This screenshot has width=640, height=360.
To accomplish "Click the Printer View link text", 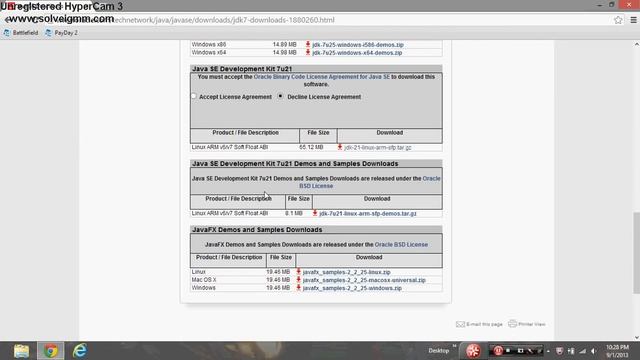I will 532,324.
